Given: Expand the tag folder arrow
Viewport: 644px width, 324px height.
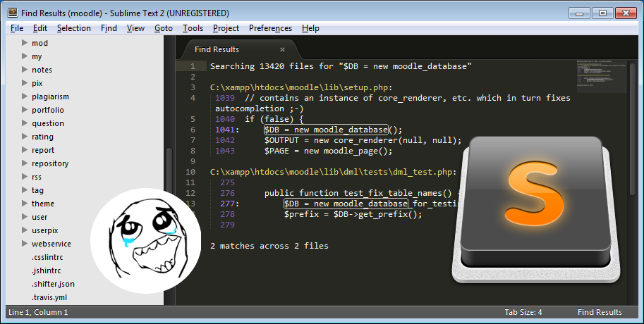Looking at the screenshot, I should coord(25,190).
